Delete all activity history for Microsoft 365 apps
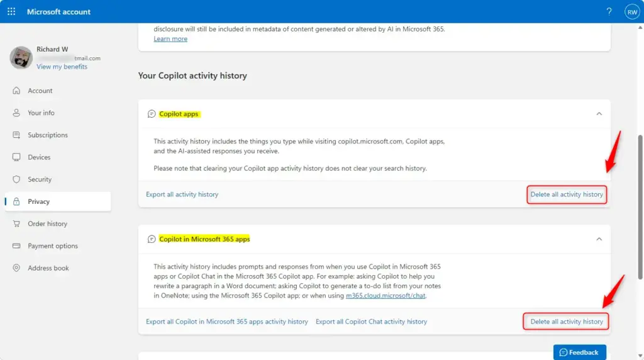Viewport: 644px width, 360px height. [567, 322]
